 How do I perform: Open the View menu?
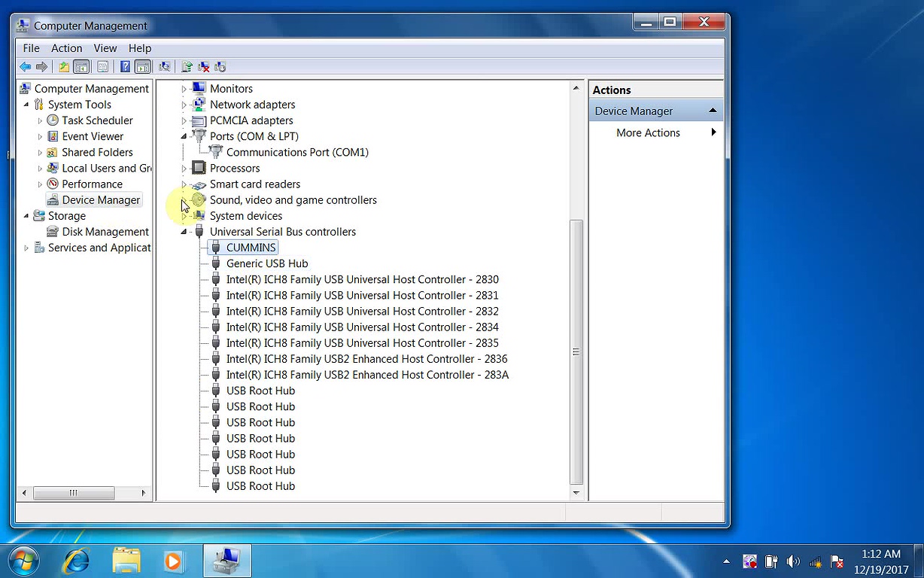pos(105,48)
